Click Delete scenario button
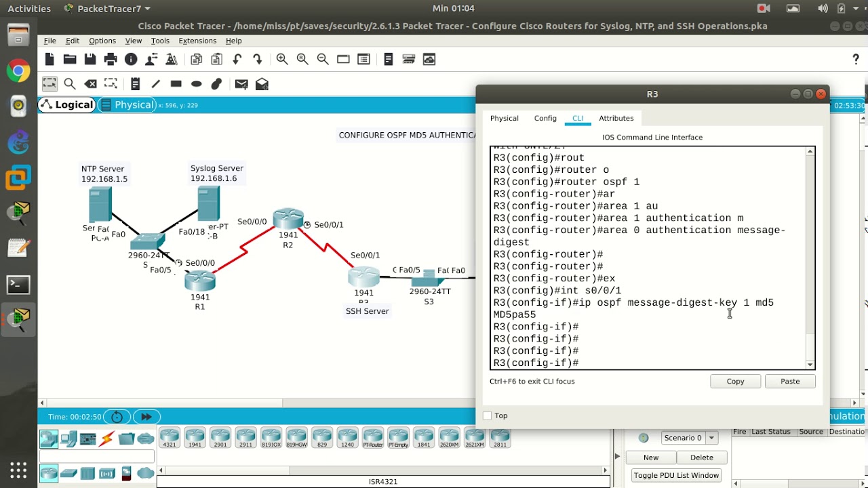The image size is (868, 488). (702, 457)
